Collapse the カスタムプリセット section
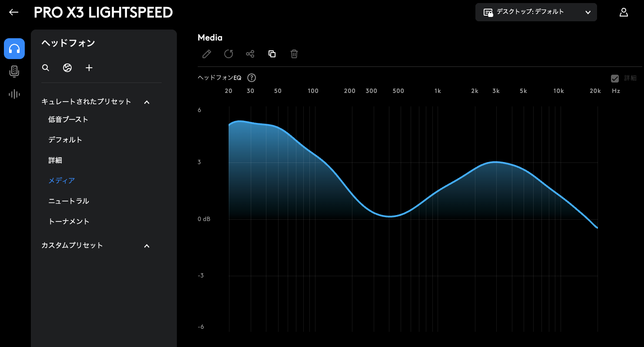Image resolution: width=644 pixels, height=347 pixels. coord(147,246)
